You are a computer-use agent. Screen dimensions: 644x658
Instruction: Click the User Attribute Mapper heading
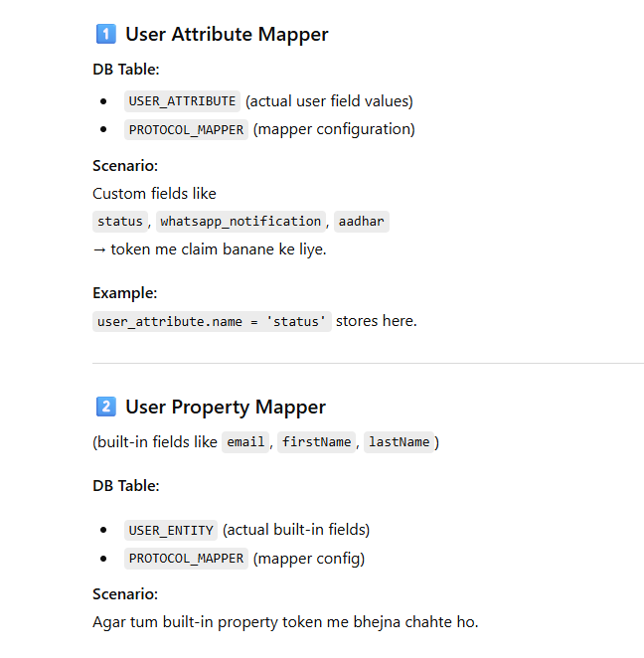[x=227, y=34]
